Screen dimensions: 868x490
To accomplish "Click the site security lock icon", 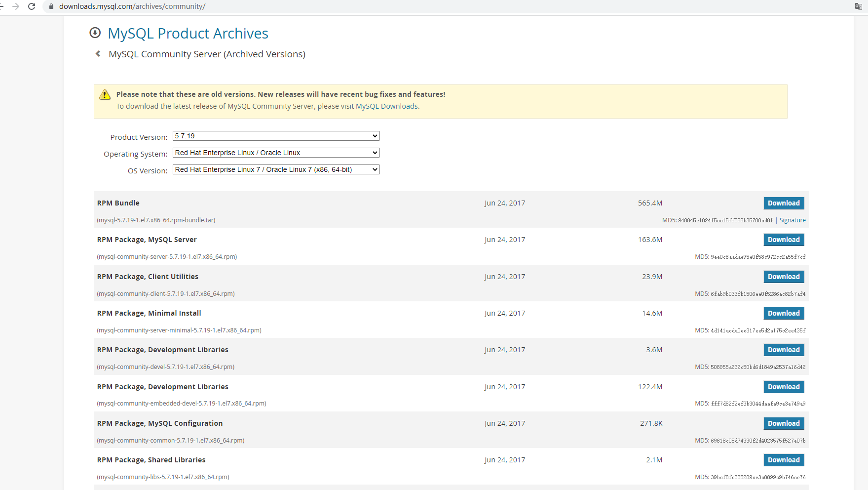I will 51,6.
